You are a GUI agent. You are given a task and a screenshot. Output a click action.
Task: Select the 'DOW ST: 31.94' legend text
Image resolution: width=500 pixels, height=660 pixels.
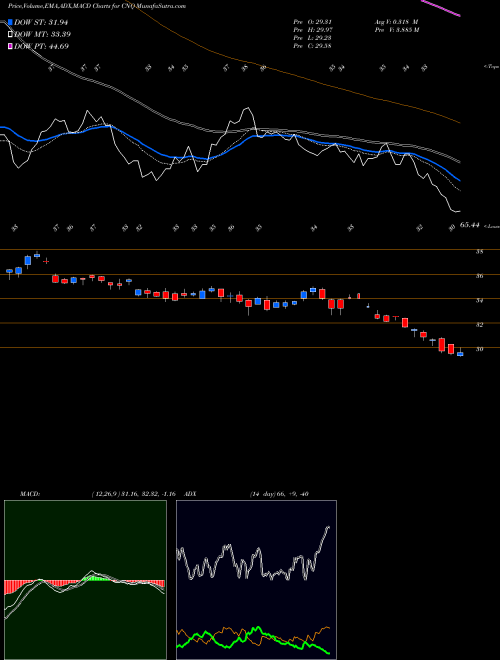(x=41, y=22)
